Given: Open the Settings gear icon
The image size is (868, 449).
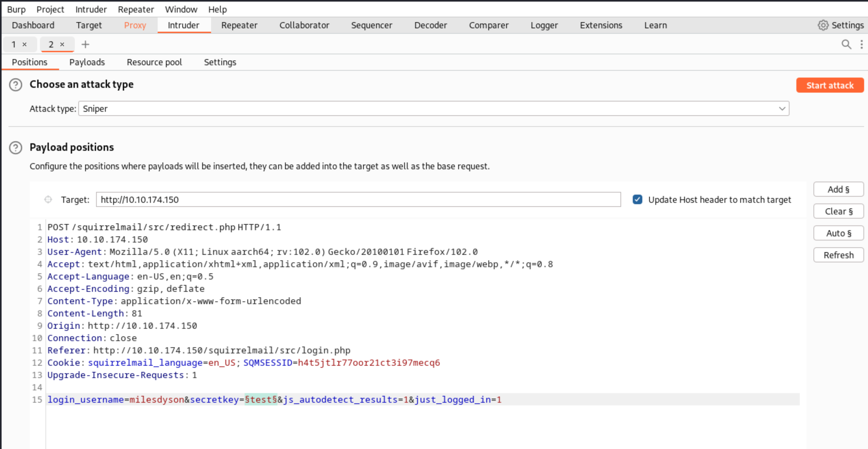Looking at the screenshot, I should 823,25.
